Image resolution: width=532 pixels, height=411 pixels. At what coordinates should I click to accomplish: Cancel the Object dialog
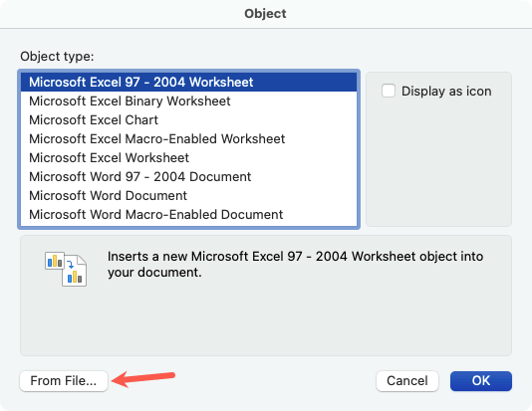(x=407, y=381)
